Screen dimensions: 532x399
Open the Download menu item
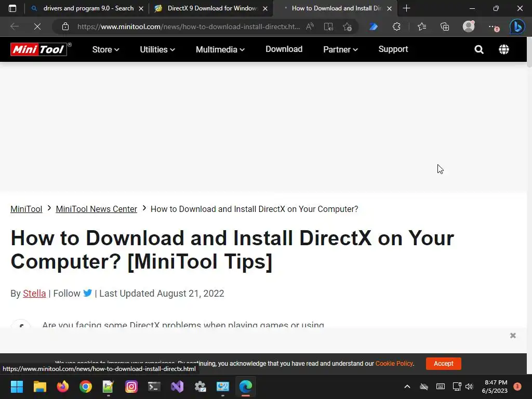284,49
